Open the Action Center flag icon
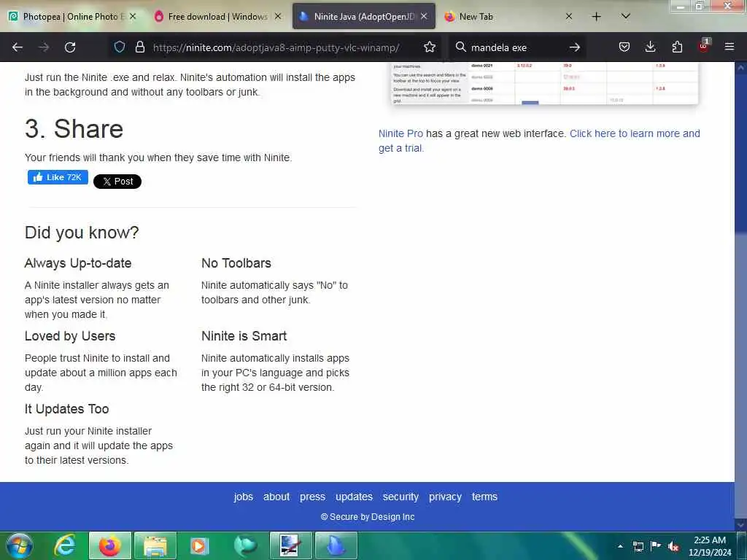747x560 pixels. point(656,545)
